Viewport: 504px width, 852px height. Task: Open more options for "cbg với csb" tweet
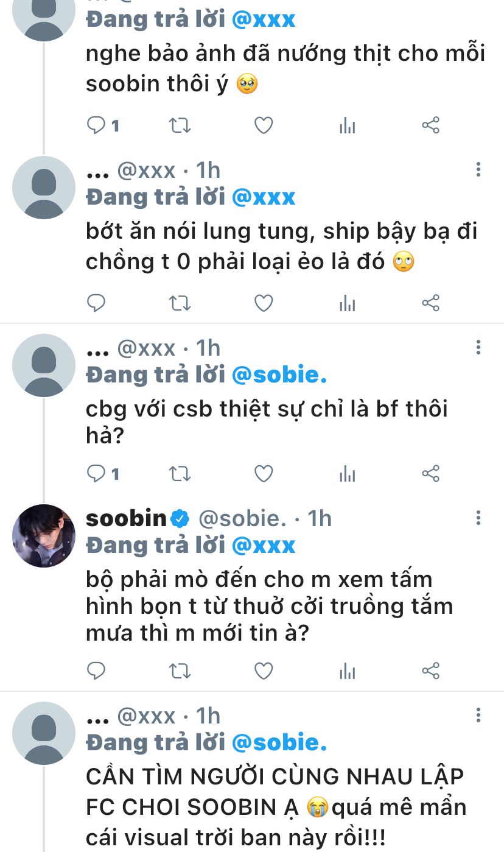478,348
